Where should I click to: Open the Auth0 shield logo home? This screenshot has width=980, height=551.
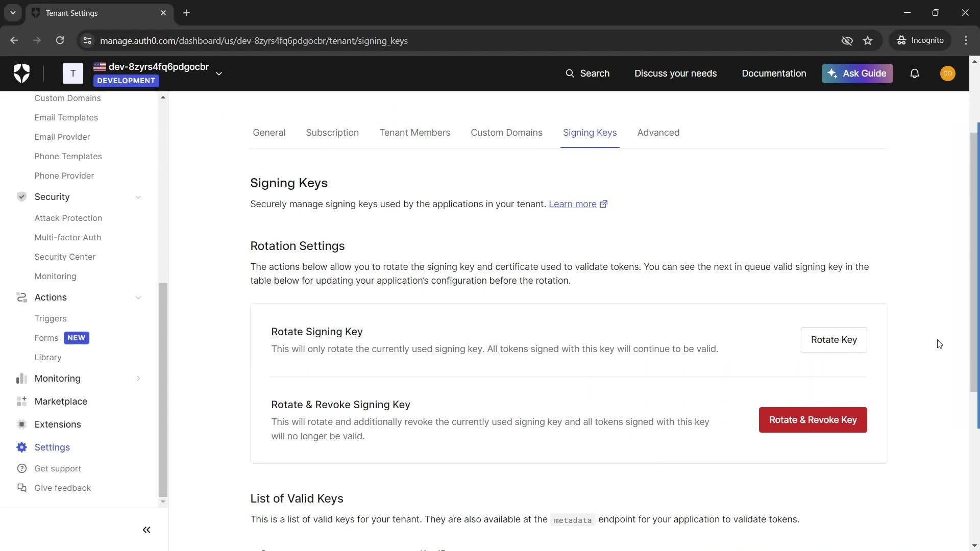click(21, 73)
